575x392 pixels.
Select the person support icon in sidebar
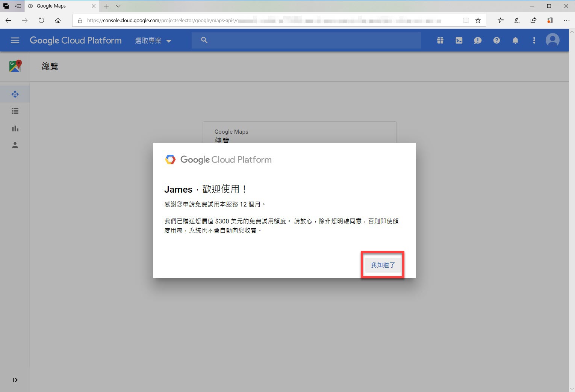point(15,145)
